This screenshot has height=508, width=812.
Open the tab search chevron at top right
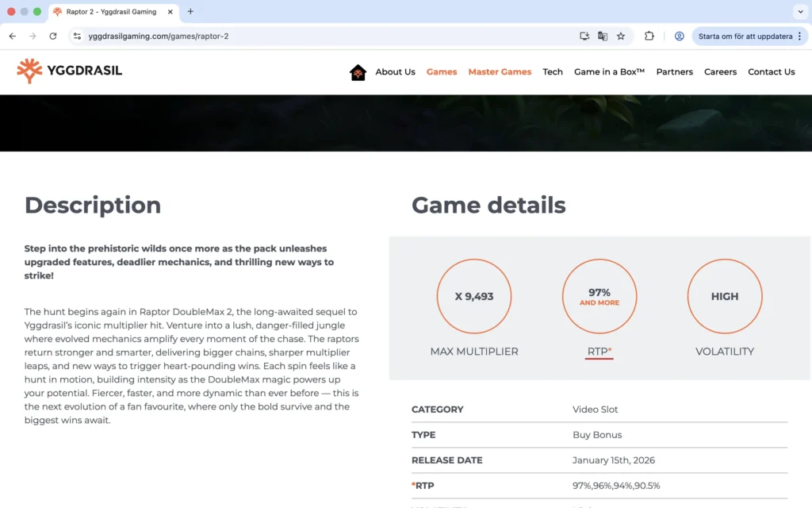[x=801, y=12]
